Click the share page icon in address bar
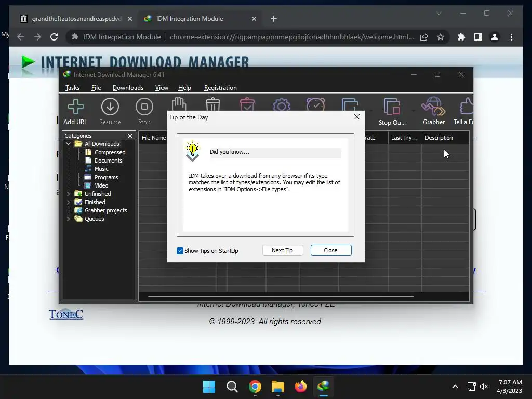Screen dimensions: 532x399 [x=424, y=37]
